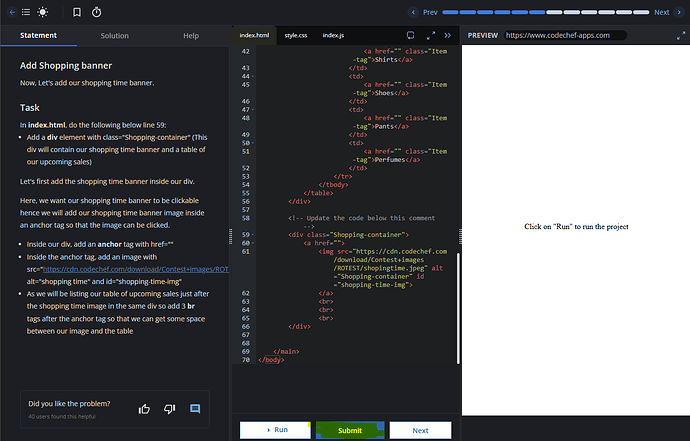Open the codechef image URL link

click(x=136, y=269)
